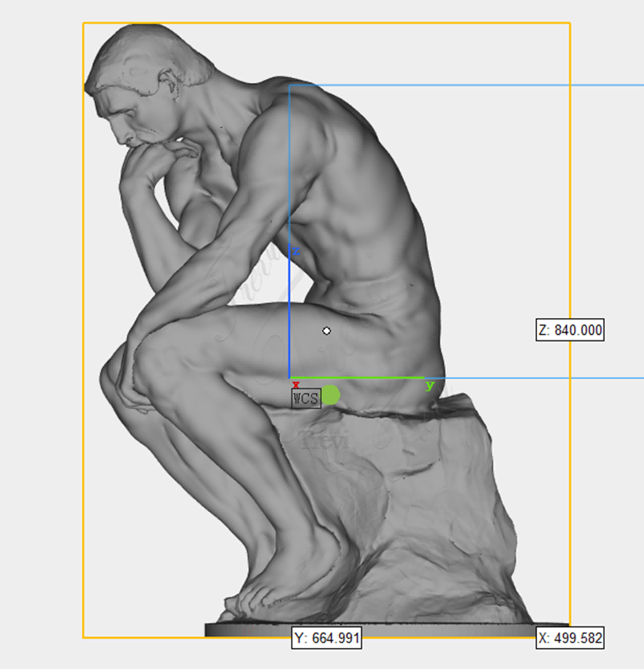This screenshot has height=669, width=644.
Task: Click the Z: 840.000 dimension field
Action: click(x=570, y=330)
